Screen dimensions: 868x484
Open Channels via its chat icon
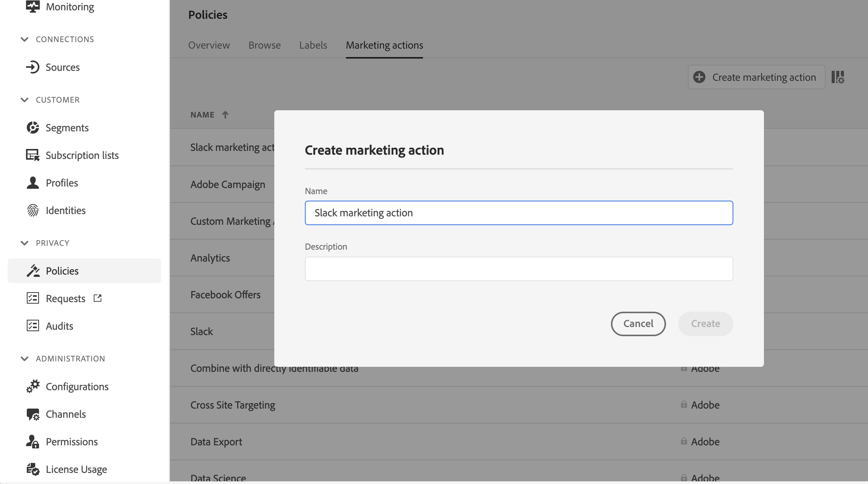[33, 414]
